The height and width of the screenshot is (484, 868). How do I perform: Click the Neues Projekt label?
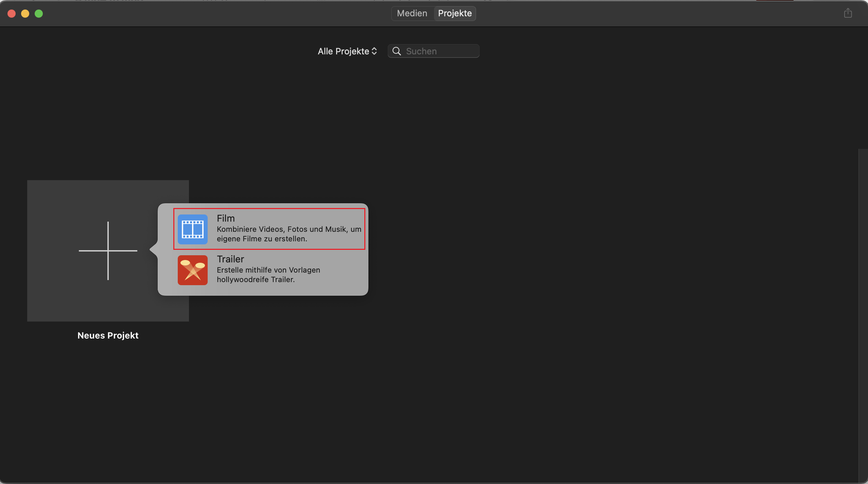coord(108,335)
